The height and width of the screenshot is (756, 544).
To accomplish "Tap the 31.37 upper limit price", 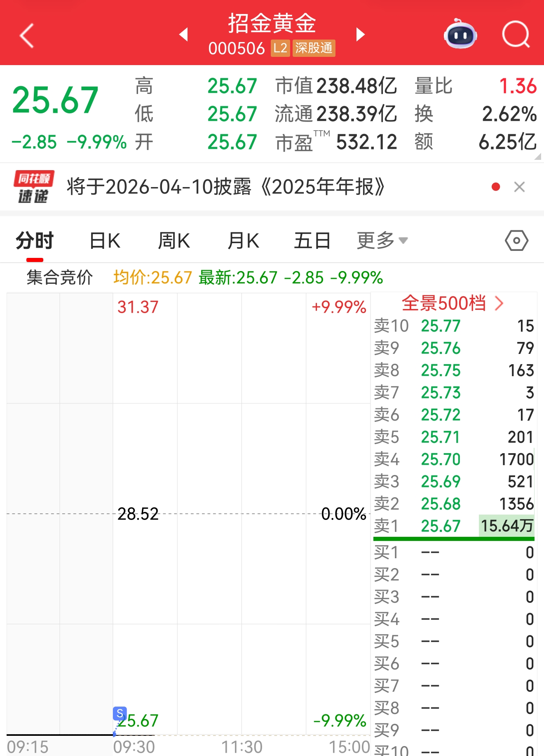I will tap(138, 307).
